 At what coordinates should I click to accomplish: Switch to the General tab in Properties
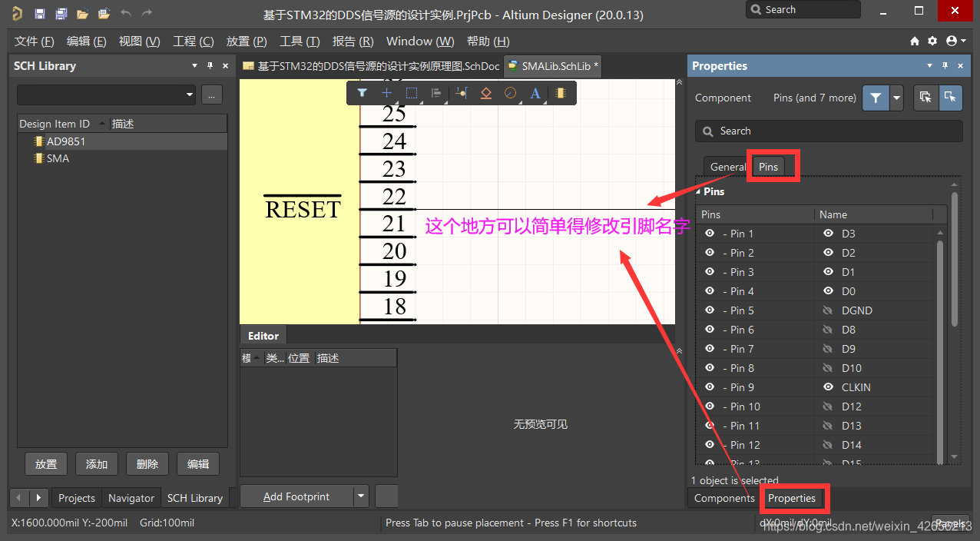point(727,167)
